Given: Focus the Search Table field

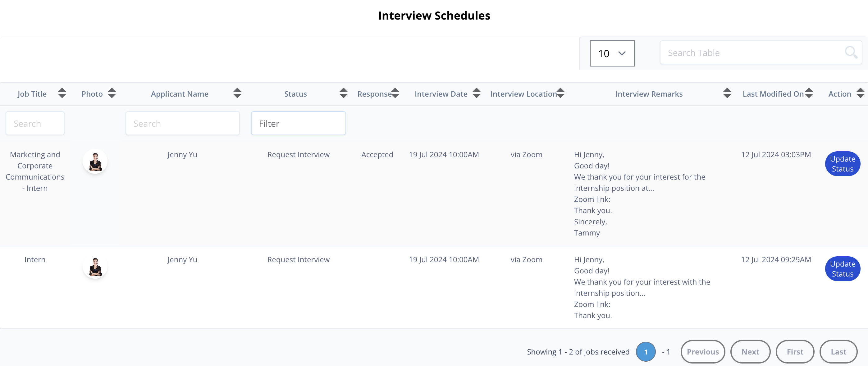Looking at the screenshot, I should coord(761,53).
